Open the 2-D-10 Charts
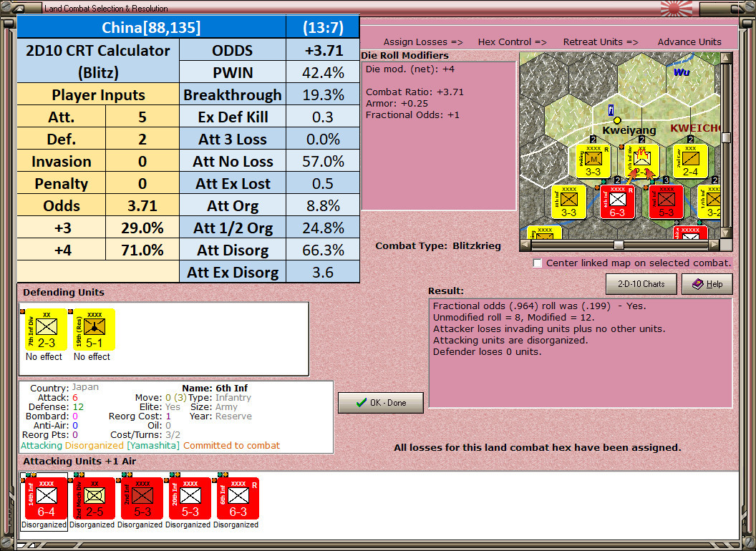Image resolution: width=756 pixels, height=551 pixels. (641, 284)
